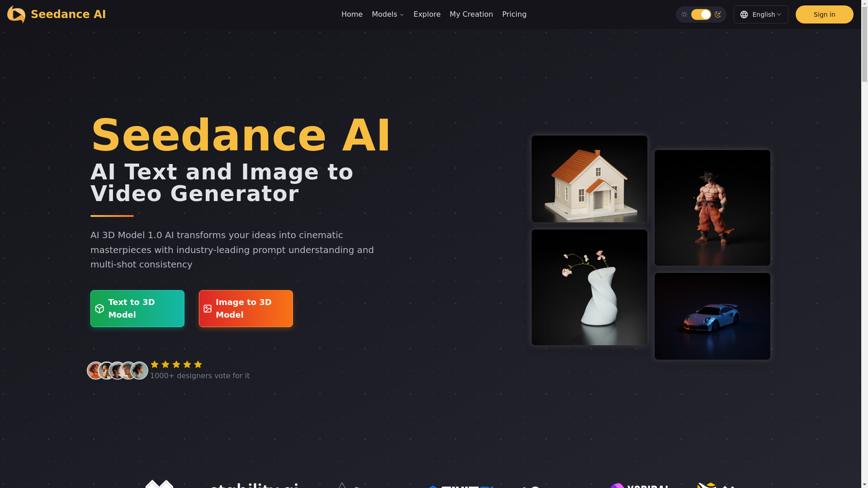Open the white vase with flowers thumbnail

coord(590,287)
